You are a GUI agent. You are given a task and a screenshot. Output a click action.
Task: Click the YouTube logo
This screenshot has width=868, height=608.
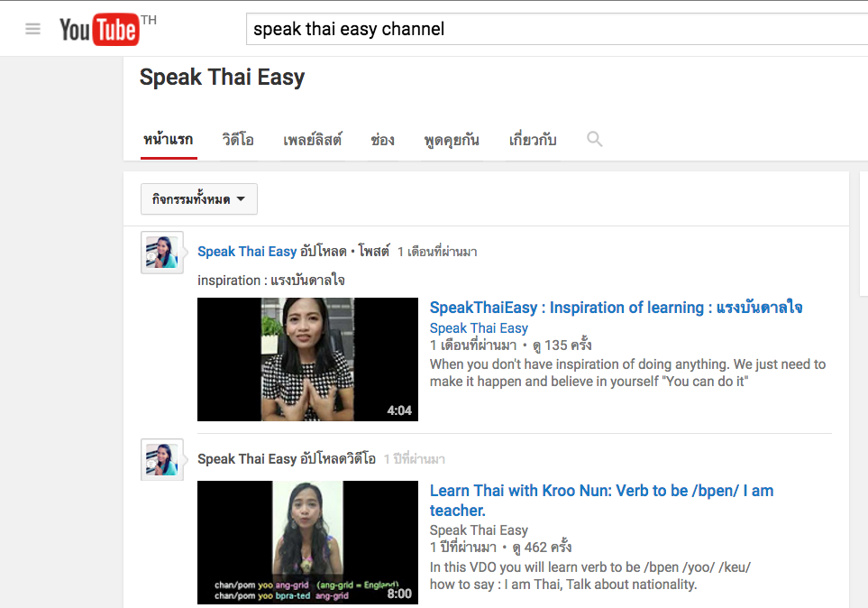point(100,29)
